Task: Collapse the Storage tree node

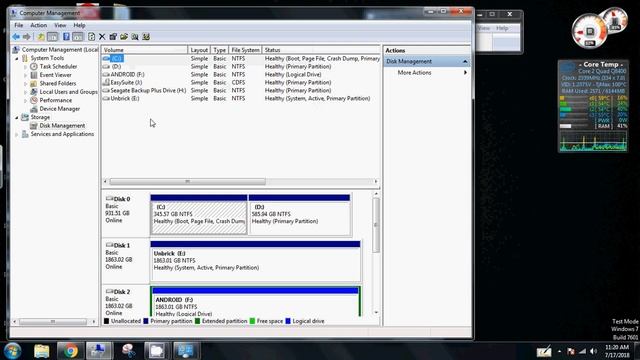Action: 17,118
